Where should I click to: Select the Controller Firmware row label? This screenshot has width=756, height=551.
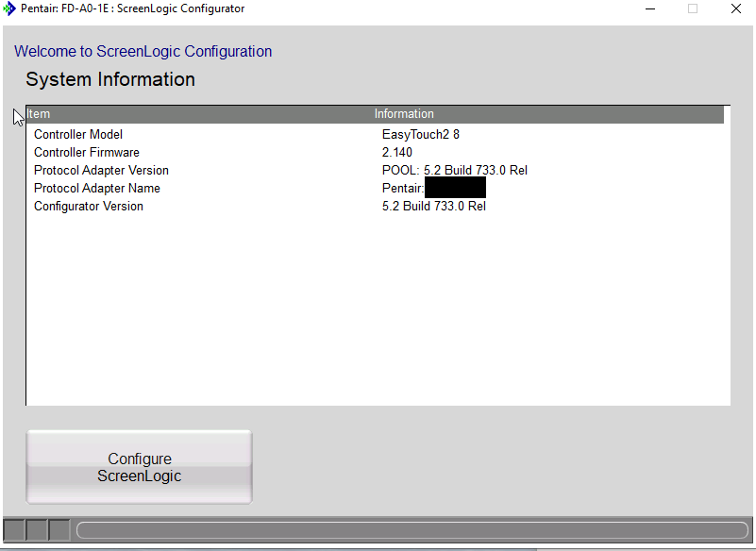(87, 152)
